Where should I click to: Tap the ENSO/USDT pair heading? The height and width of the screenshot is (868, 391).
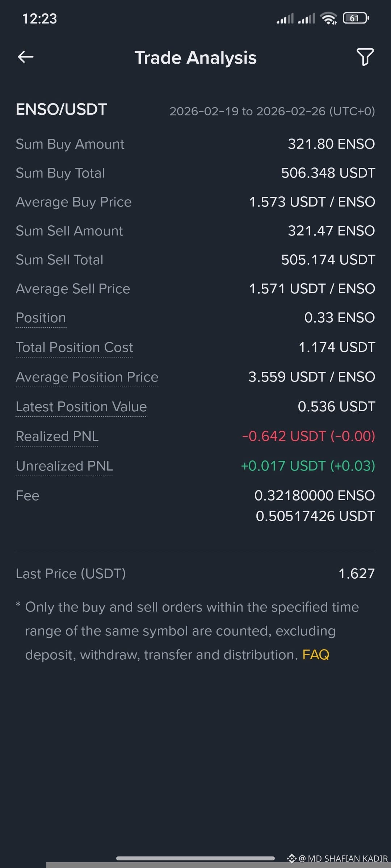pos(61,109)
